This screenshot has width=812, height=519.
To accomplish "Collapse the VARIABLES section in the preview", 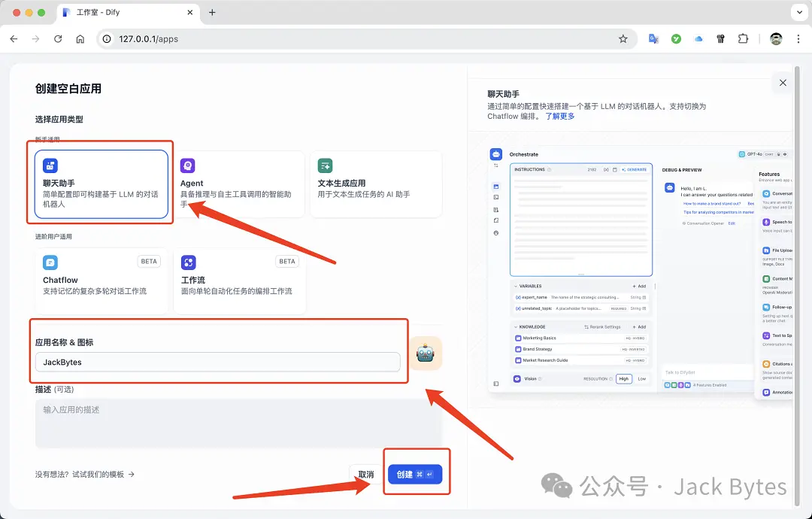I will coord(515,286).
